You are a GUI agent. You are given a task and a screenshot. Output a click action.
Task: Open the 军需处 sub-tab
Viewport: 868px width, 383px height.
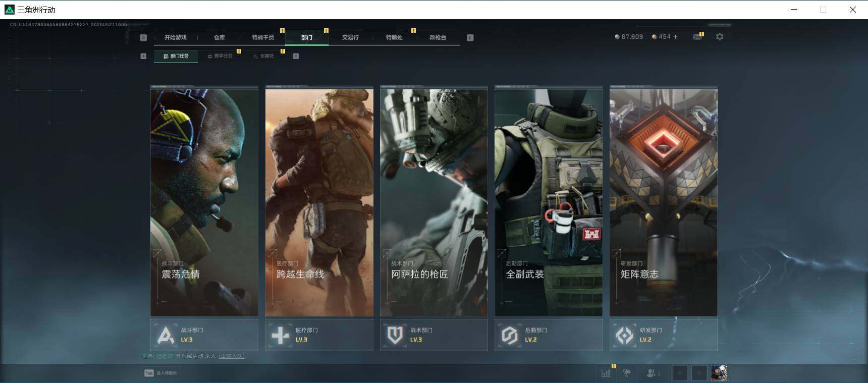263,56
